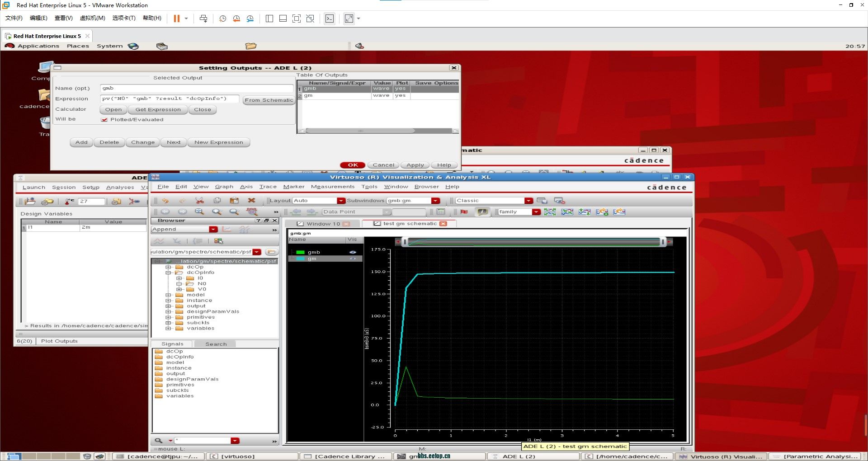868x461 pixels.
Task: Expand the dcOp tree folder
Action: click(168, 267)
